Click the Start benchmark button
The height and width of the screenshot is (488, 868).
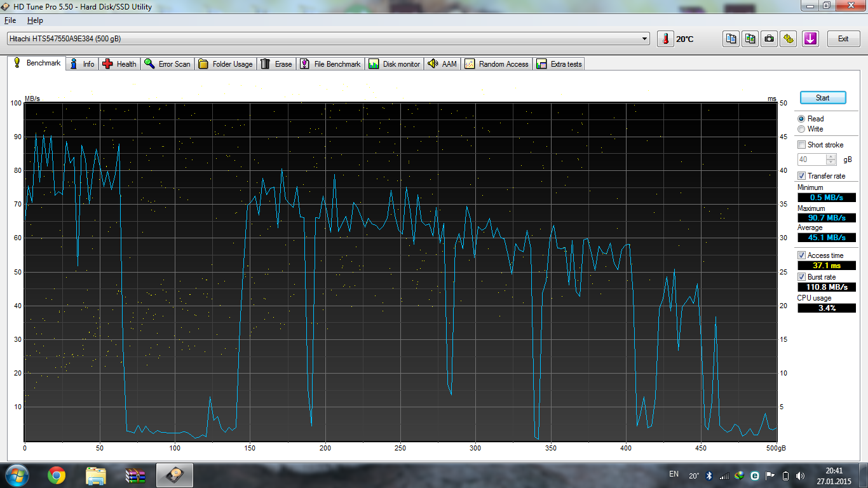(x=823, y=98)
